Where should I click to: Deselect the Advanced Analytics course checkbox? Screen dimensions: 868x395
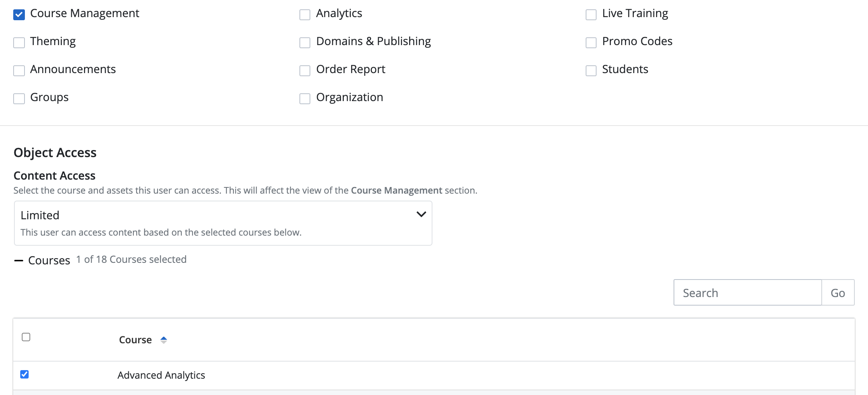click(24, 374)
